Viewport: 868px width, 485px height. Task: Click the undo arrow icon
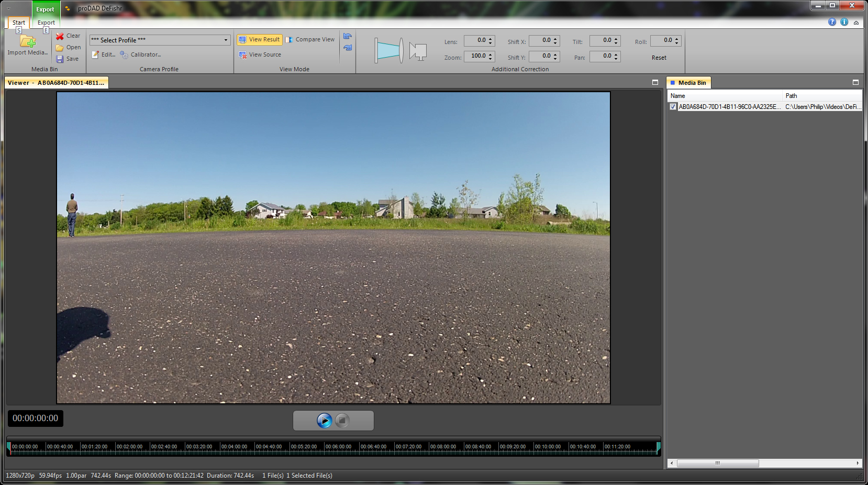[348, 36]
